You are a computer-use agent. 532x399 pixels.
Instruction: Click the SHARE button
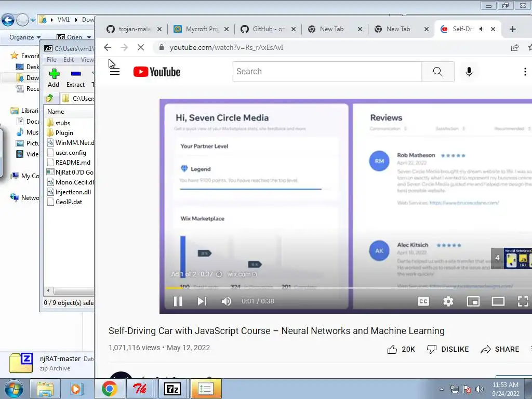tap(500, 349)
